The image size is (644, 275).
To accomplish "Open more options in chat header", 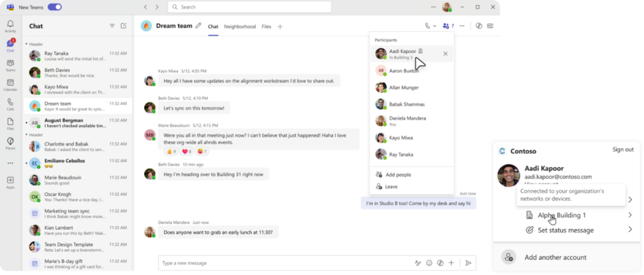I will click(x=462, y=26).
